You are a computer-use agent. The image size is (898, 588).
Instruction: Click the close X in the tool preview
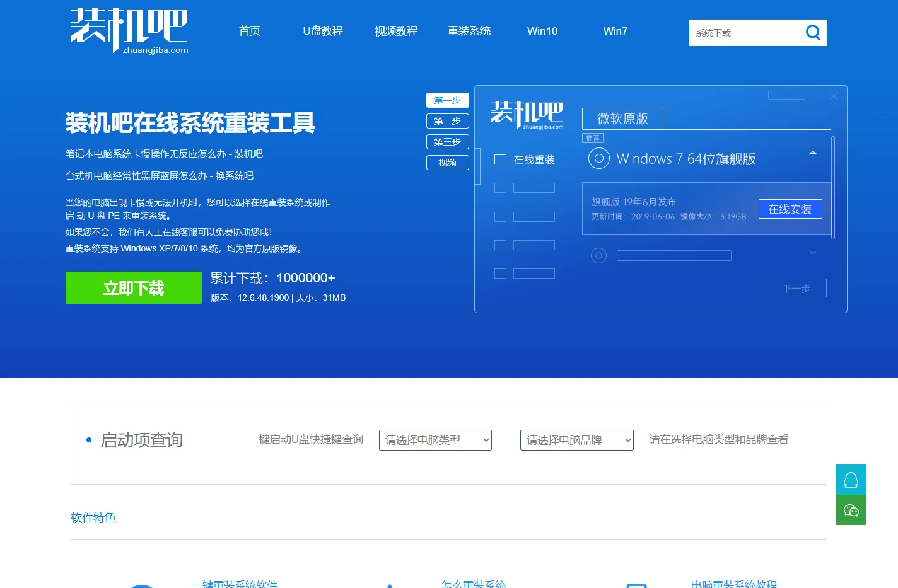[x=834, y=96]
